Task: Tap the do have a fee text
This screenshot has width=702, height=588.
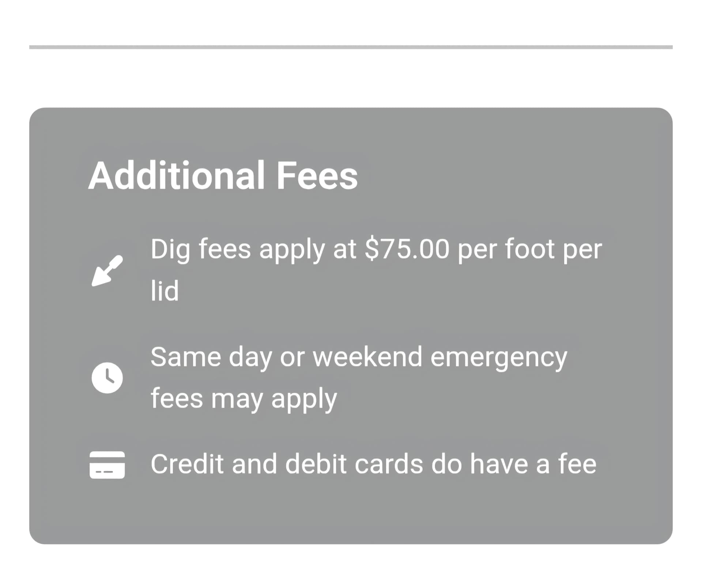Action: 514,464
